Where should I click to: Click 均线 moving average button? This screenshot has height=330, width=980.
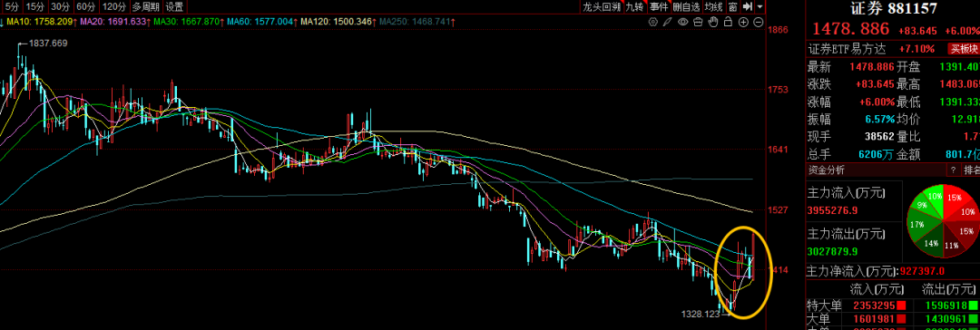[x=713, y=7]
